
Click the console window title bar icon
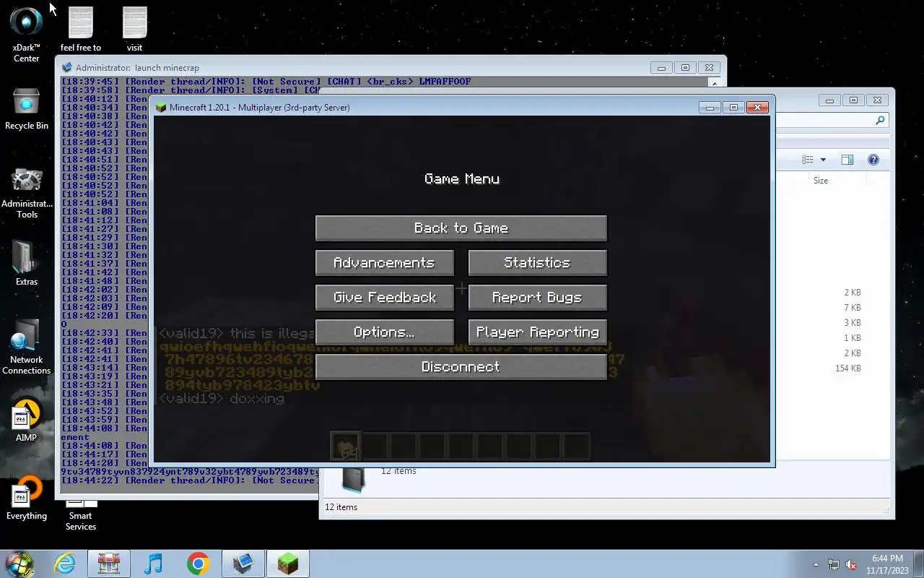point(67,68)
